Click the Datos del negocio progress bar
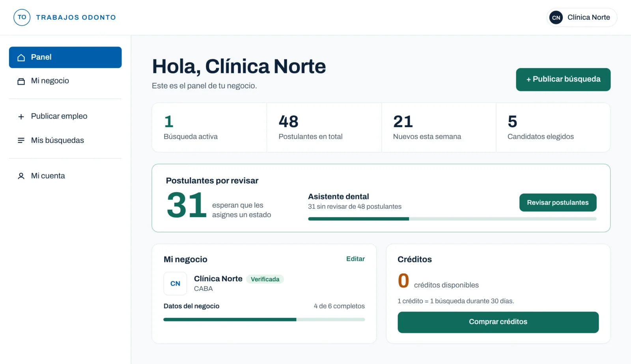This screenshot has height=364, width=631. 264,319
